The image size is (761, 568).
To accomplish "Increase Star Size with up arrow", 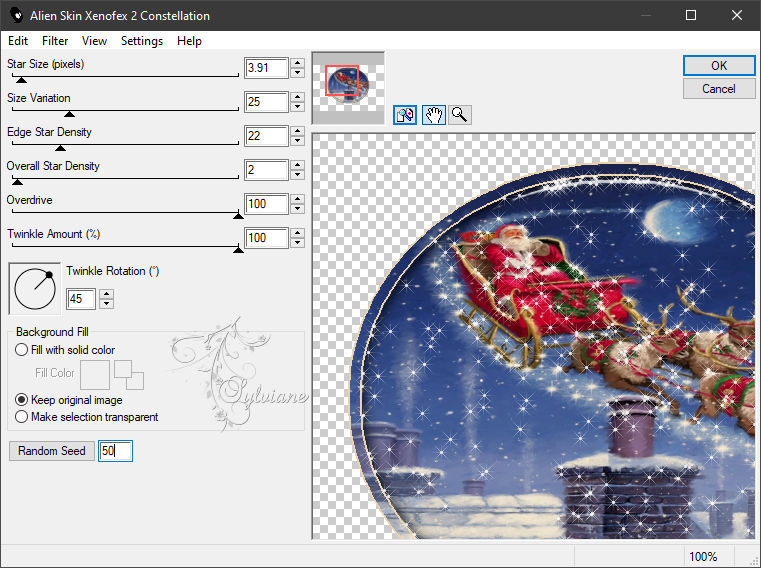I will [x=298, y=63].
